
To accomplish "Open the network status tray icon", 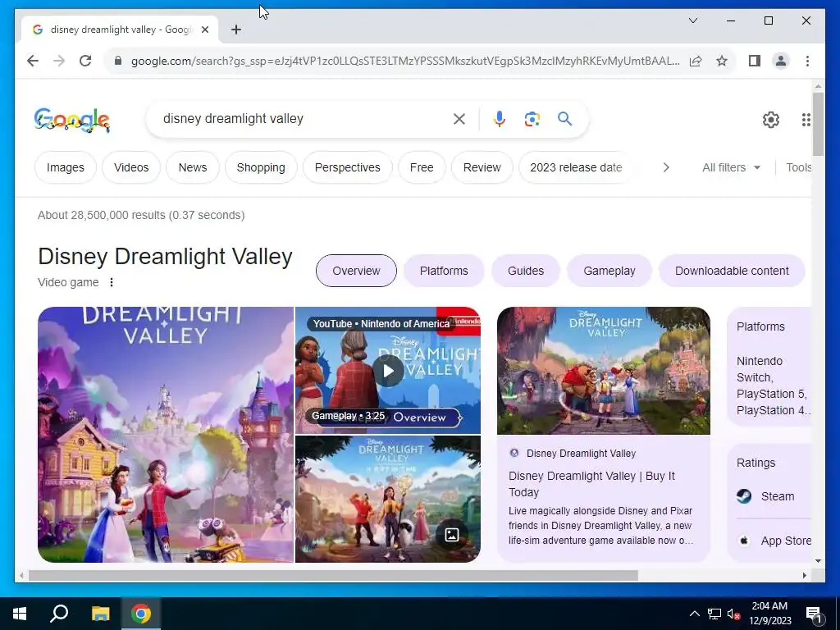I will [714, 614].
